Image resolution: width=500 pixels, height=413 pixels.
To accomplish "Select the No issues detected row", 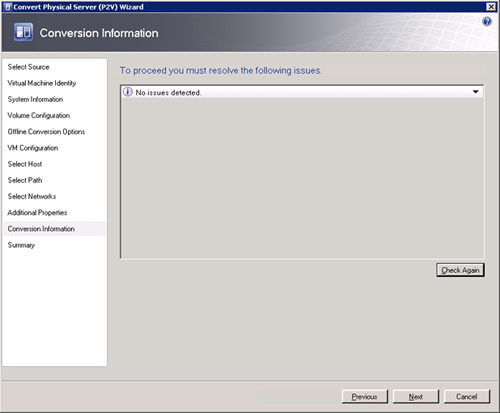I will [x=302, y=92].
